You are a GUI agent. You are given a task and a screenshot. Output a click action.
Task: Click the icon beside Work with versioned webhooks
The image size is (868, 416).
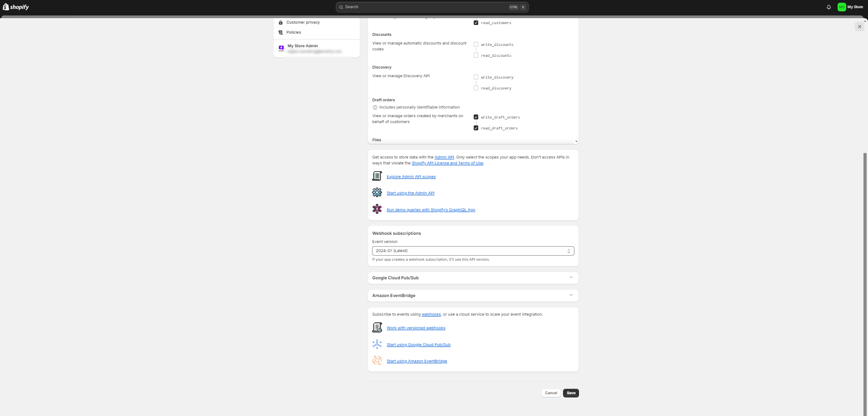coord(377,327)
